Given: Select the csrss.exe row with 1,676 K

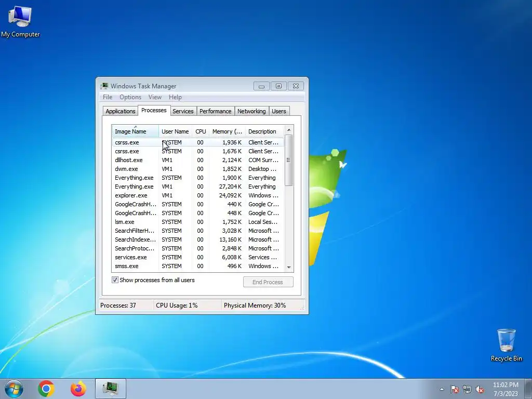Looking at the screenshot, I should click(x=198, y=151).
